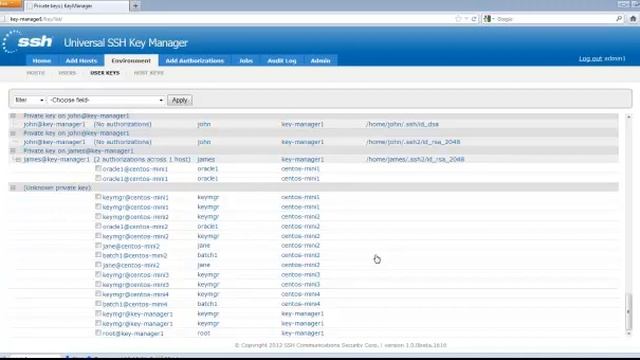Collapse the topmost Private key on john group
This screenshot has width=640, height=360.
click(13, 116)
